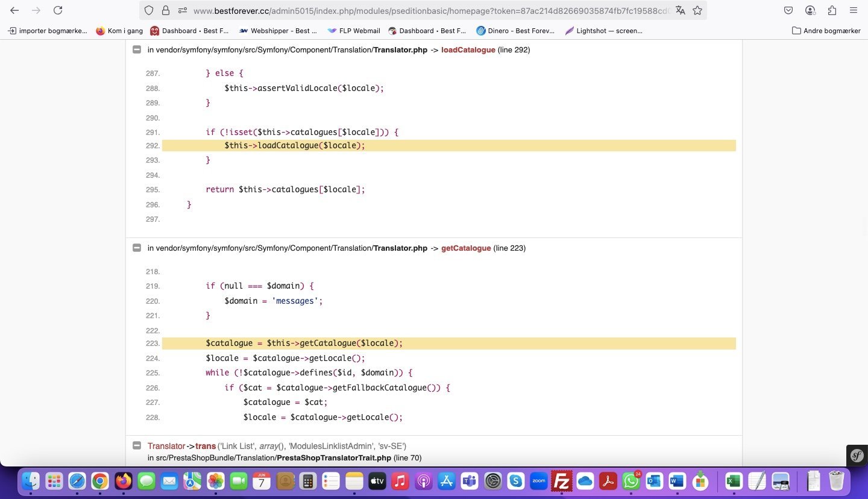Open FileZilla from the Dock

[x=562, y=481]
